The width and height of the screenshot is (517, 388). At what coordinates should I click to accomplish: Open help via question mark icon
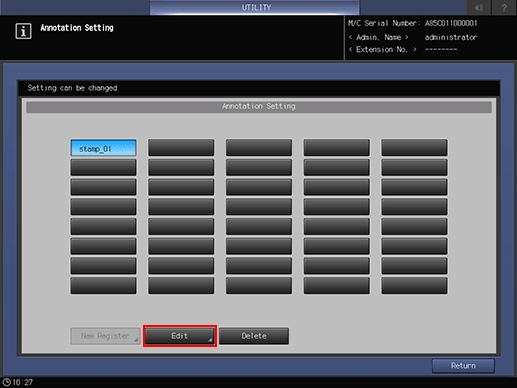[504, 7]
